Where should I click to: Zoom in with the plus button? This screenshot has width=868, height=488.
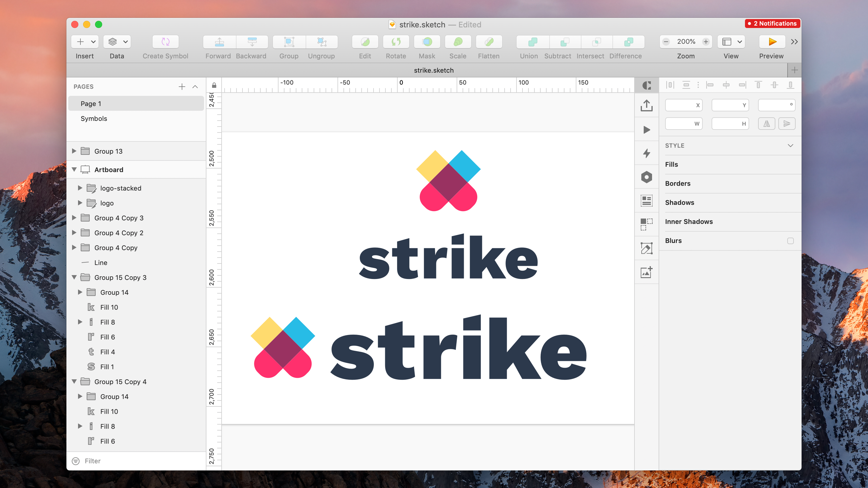point(706,42)
